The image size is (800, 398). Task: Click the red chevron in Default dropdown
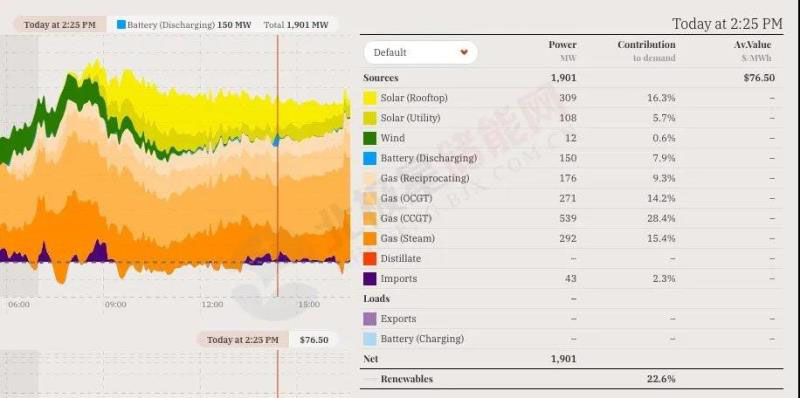pos(464,52)
